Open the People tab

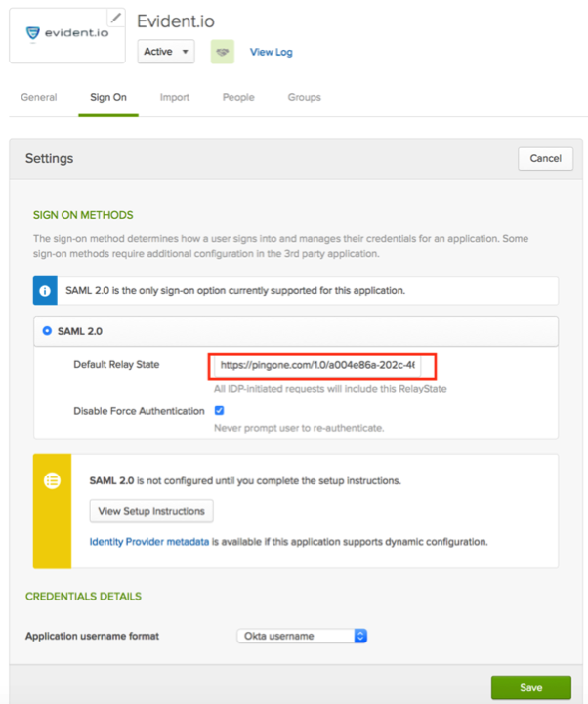pyautogui.click(x=238, y=97)
